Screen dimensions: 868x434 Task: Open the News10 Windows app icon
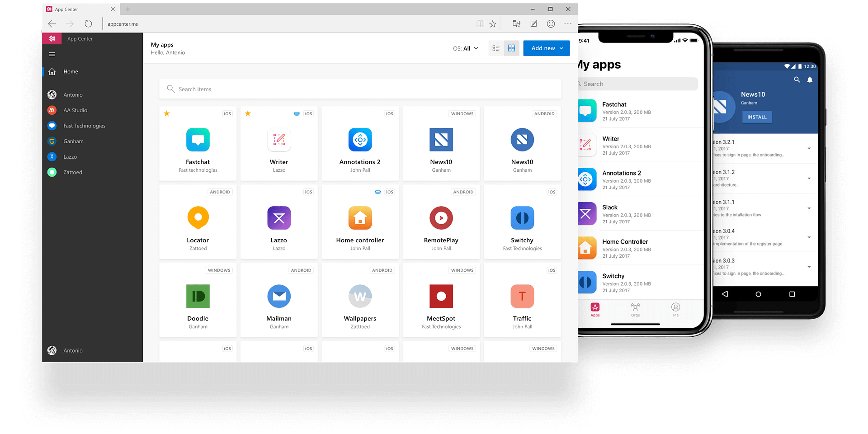tap(441, 140)
